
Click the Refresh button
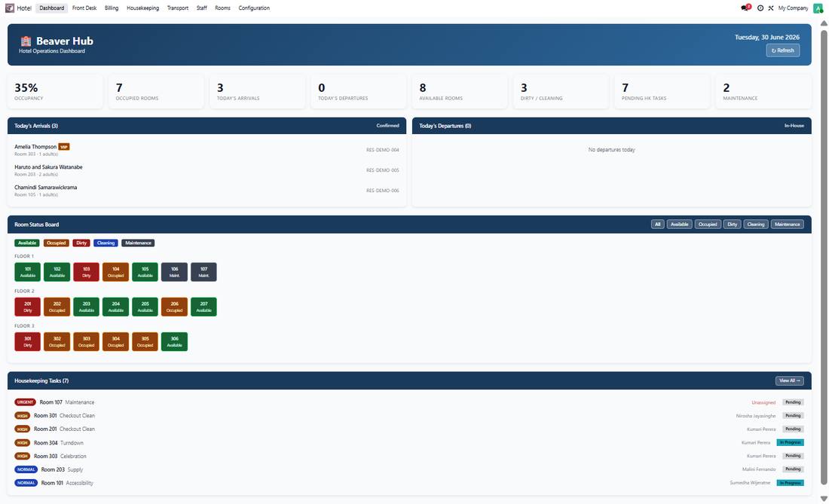click(x=783, y=50)
